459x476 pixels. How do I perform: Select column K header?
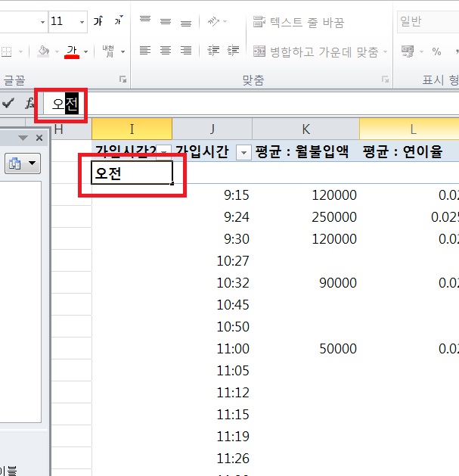[305, 129]
